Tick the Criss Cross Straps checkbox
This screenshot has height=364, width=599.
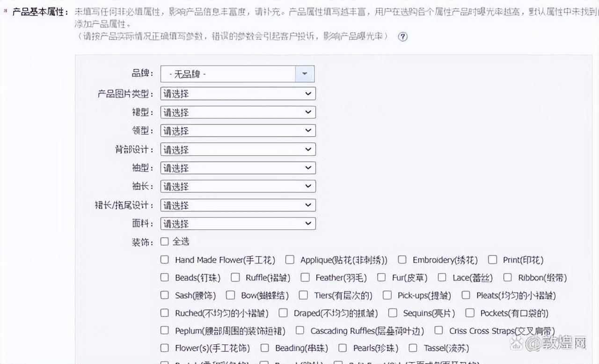(x=438, y=330)
